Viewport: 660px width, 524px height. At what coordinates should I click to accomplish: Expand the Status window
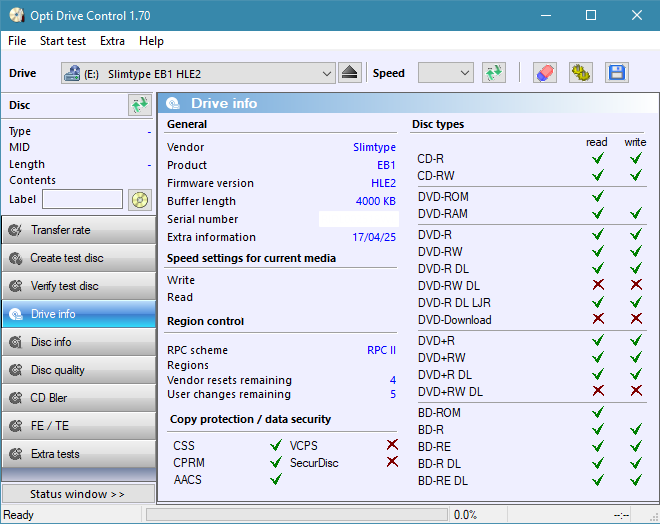point(79,494)
